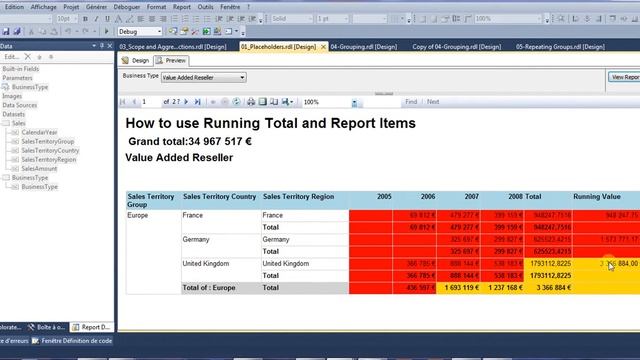Click the background color icon
This screenshot has width=640, height=360.
[130, 19]
